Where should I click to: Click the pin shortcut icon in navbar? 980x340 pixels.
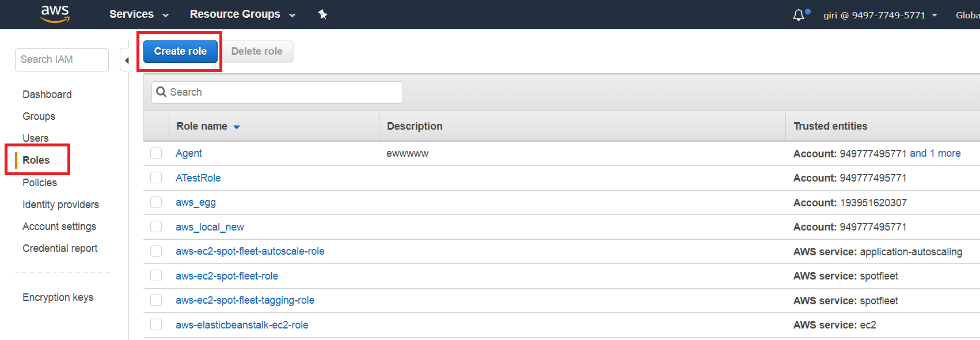pyautogui.click(x=322, y=14)
